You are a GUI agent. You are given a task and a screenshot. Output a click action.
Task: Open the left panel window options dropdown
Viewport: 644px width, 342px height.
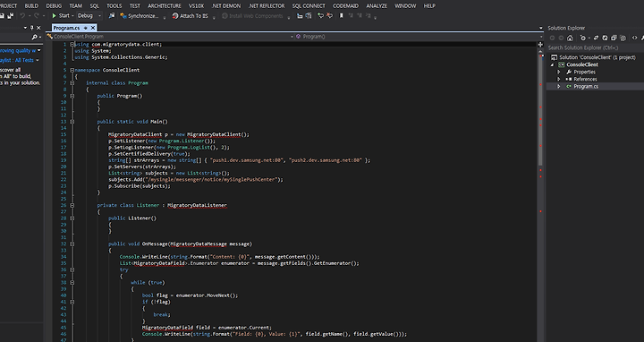pos(25,28)
